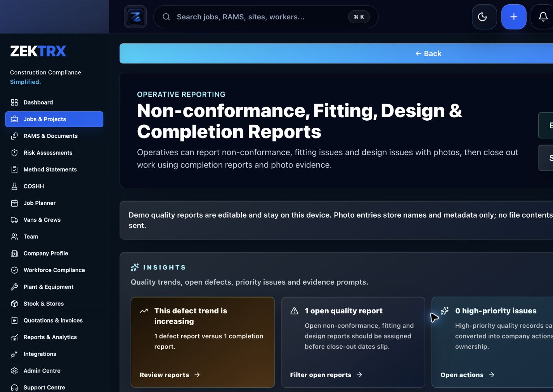Open Integrations page

(54, 354)
